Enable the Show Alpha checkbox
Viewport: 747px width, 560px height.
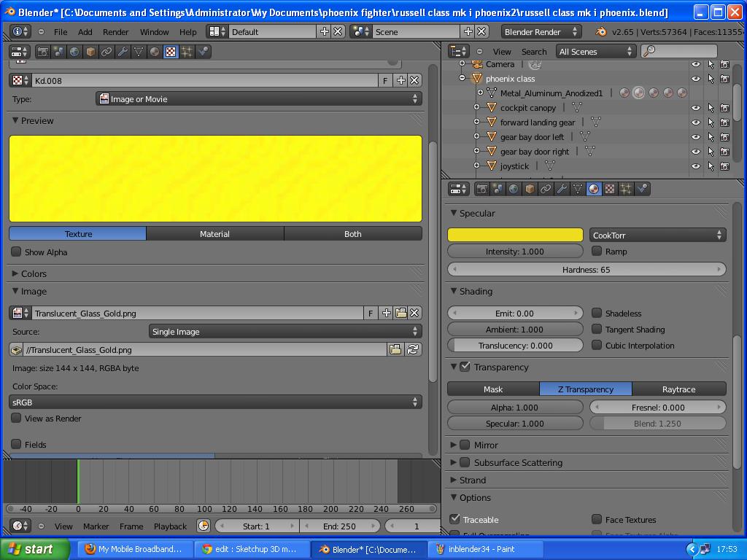pos(15,252)
